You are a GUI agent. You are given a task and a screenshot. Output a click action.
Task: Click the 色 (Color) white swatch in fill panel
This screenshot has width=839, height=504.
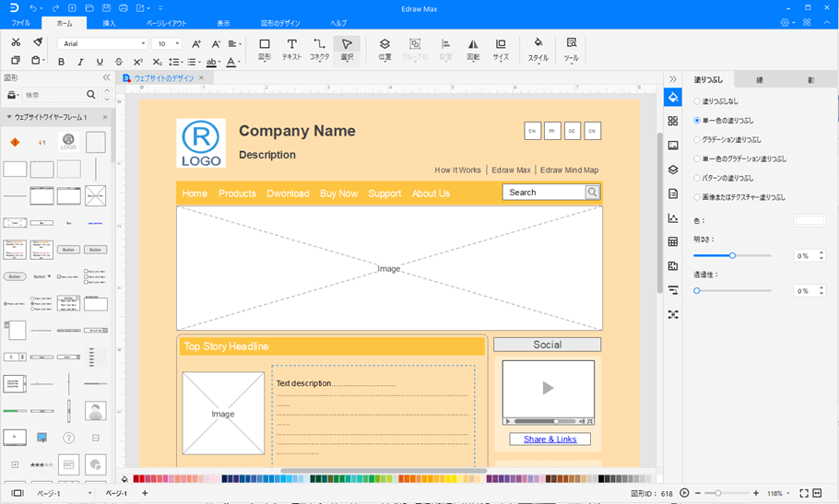(x=809, y=220)
